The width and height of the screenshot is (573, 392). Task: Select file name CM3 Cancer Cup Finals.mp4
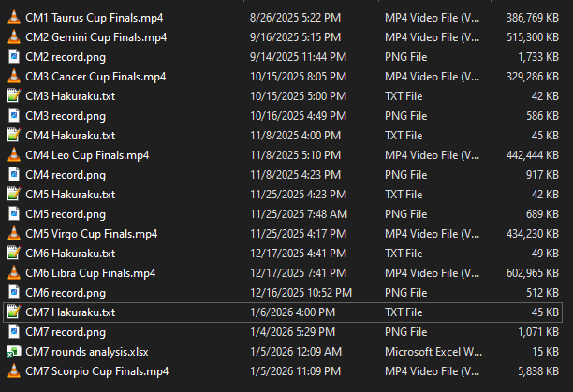pos(95,77)
